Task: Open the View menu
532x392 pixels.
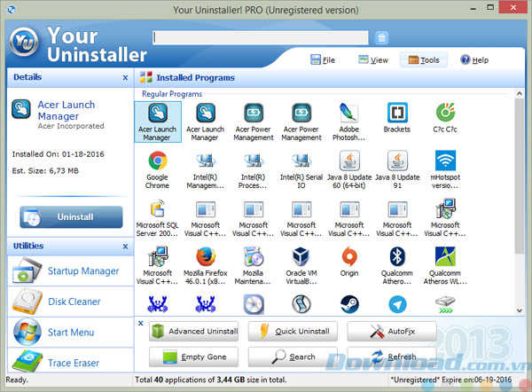Action: pos(373,60)
